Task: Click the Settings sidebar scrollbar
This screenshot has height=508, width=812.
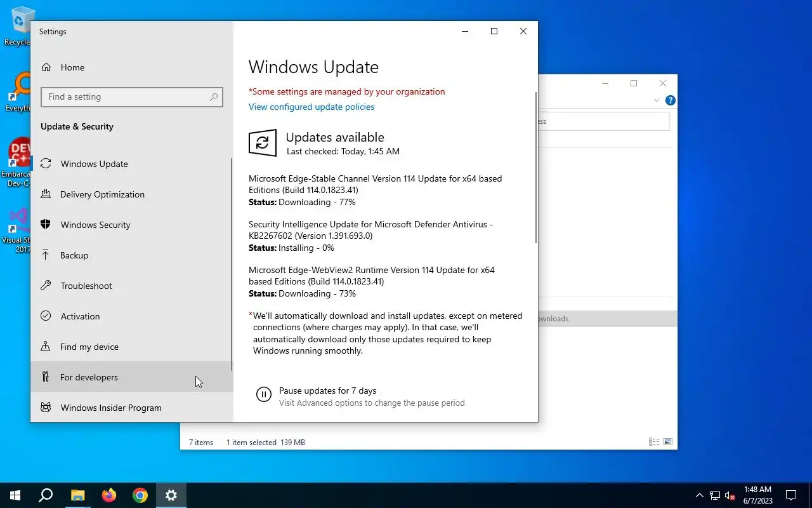Action: tap(232, 264)
